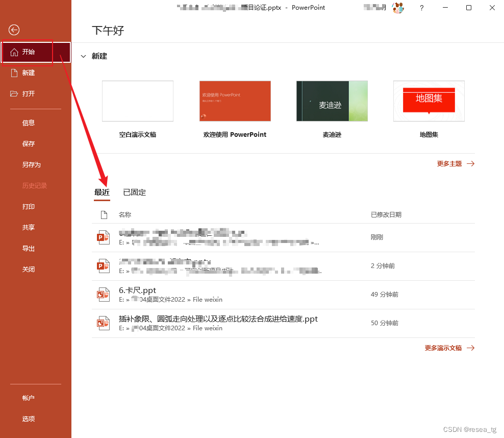
Task: Switch to the 已固定 tab
Action: coord(134,192)
